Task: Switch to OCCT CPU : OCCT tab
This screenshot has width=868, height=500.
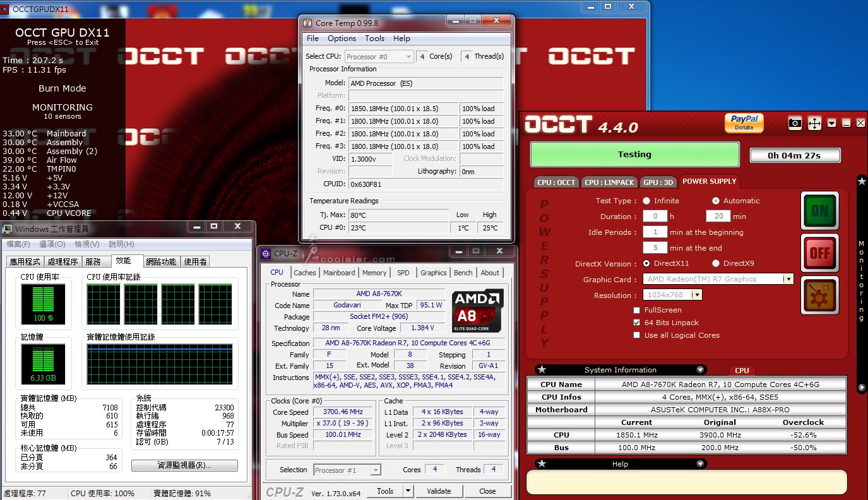Action: coord(556,182)
